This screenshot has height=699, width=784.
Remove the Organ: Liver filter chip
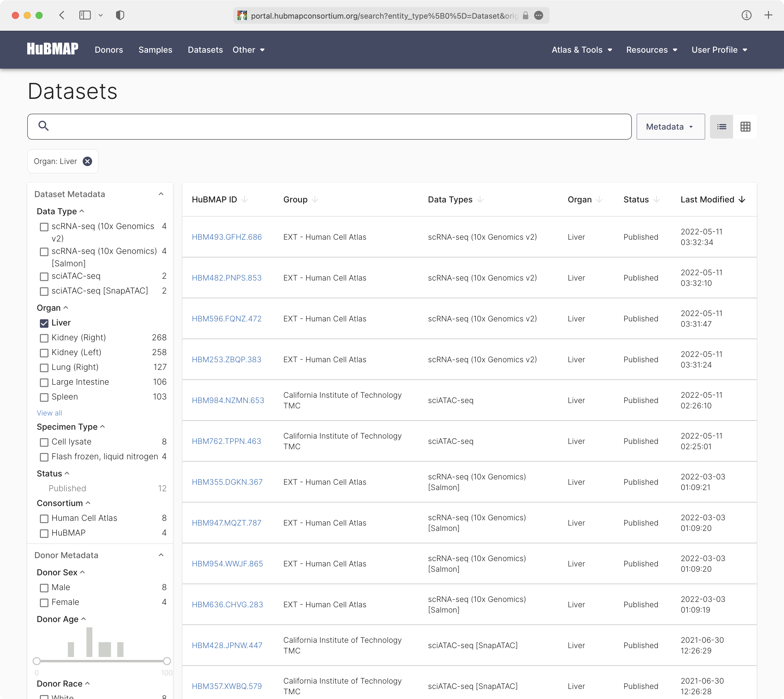pyautogui.click(x=87, y=161)
